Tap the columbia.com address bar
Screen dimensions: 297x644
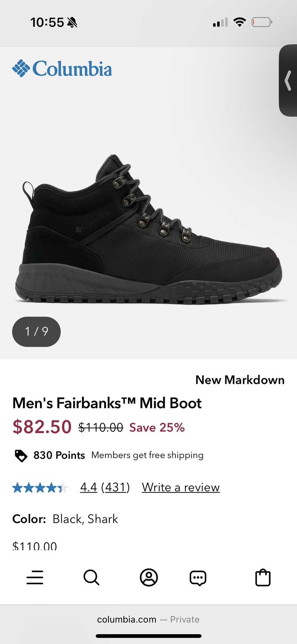pyautogui.click(x=148, y=619)
